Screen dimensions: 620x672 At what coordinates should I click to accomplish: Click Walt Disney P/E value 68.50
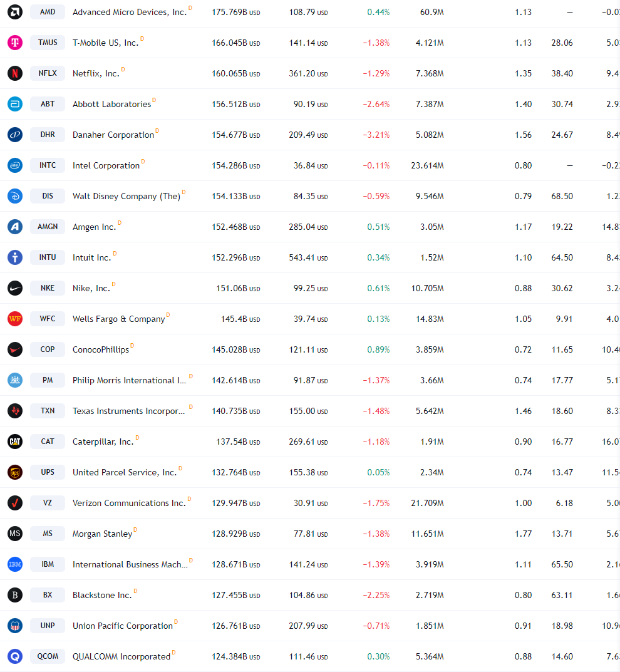(x=562, y=196)
